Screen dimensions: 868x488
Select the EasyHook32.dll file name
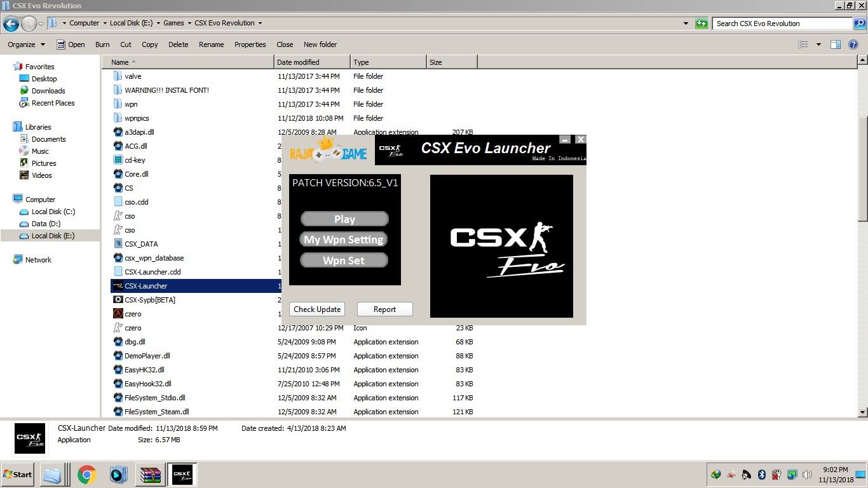tap(148, 384)
